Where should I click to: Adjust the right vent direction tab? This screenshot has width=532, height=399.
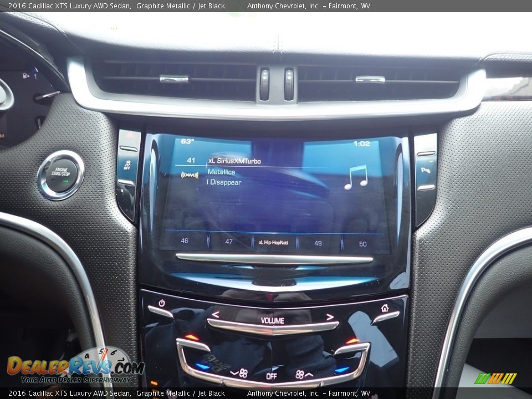370,79
